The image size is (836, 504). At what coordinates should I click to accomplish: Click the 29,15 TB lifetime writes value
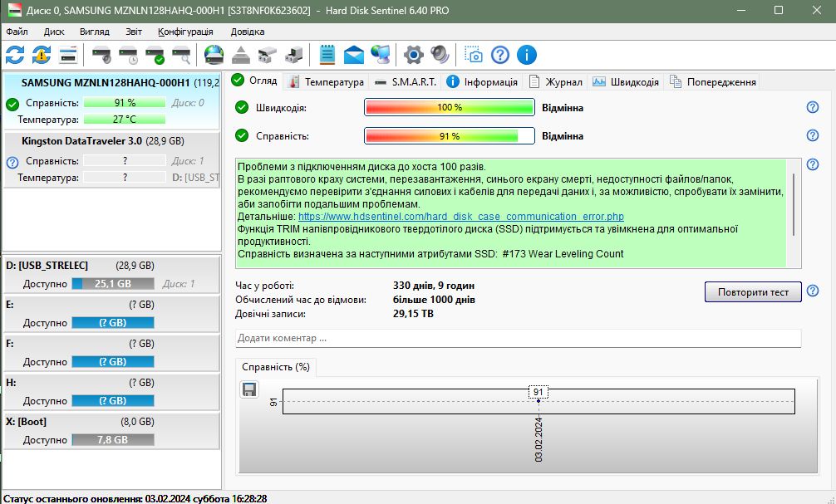coord(413,314)
